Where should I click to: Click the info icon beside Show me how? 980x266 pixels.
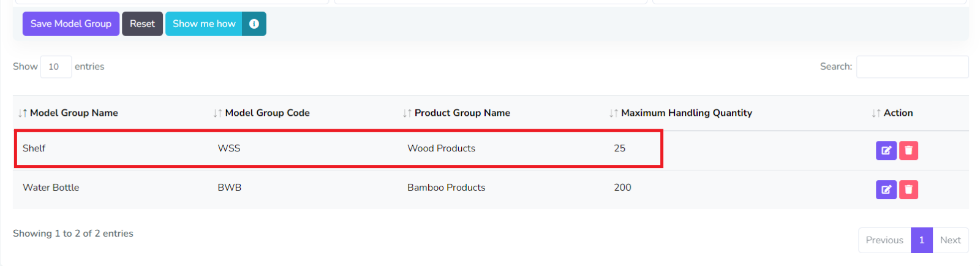click(x=254, y=24)
